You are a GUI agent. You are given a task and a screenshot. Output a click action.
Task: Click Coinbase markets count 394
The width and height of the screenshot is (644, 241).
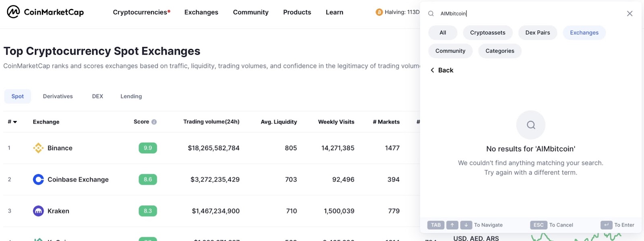click(x=394, y=179)
